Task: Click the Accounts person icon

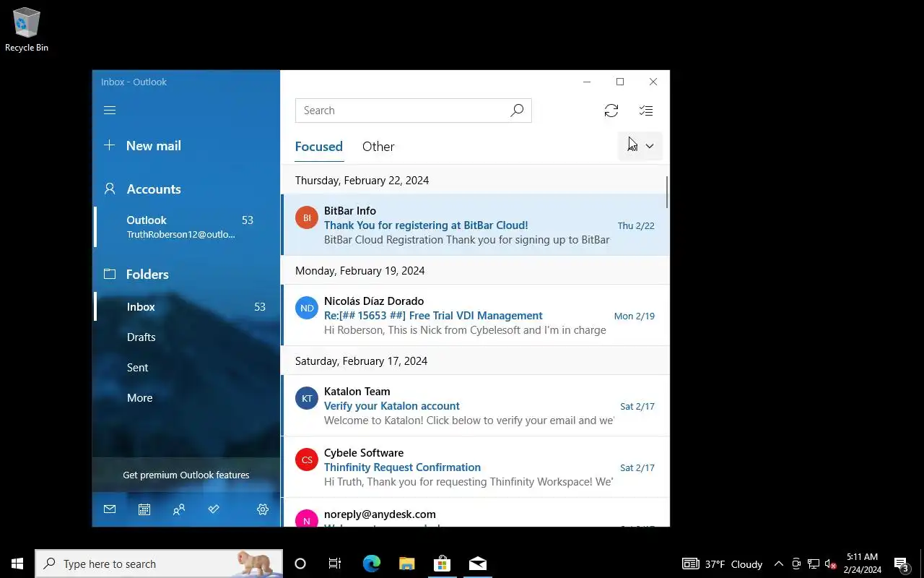Action: tap(110, 189)
